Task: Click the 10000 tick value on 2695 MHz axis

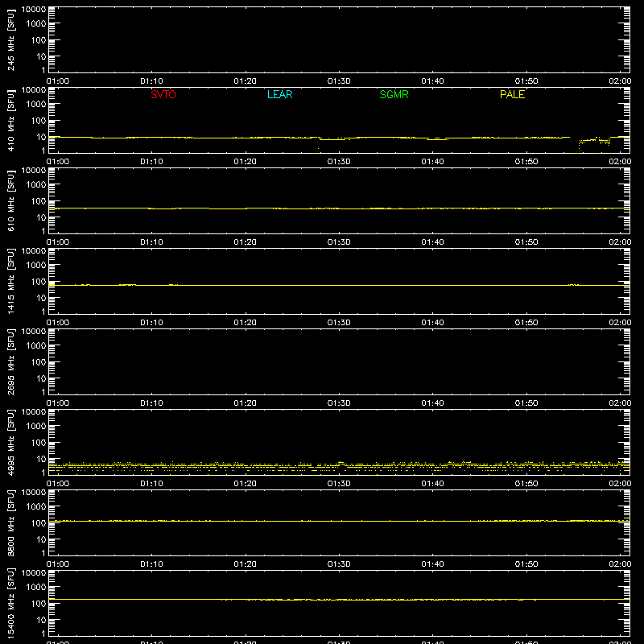Action: [x=34, y=332]
